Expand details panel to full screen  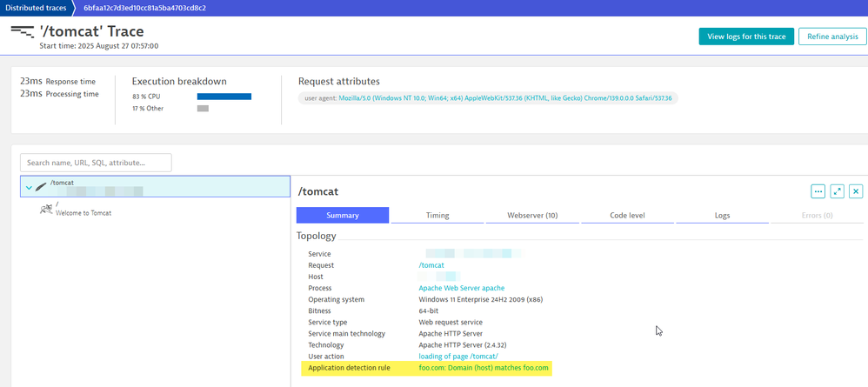click(x=837, y=191)
